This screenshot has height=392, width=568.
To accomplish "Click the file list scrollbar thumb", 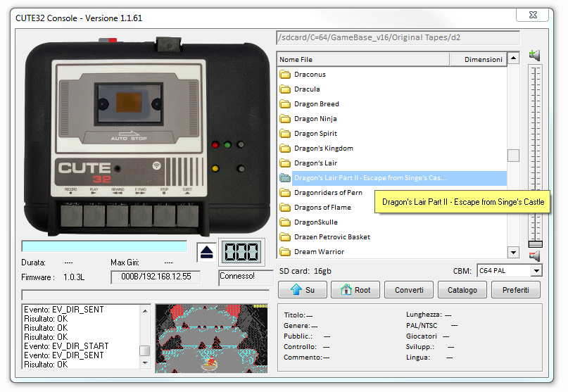I will (513, 156).
